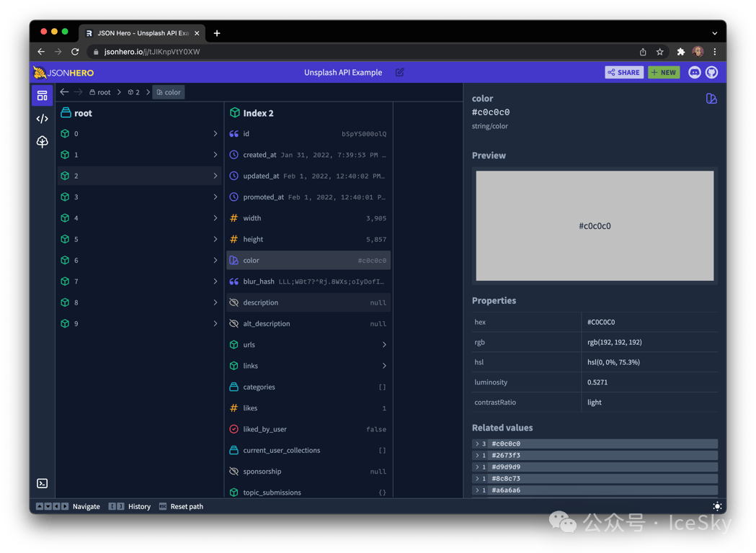
Task: Expand the #c0c0c0 related value row
Action: pyautogui.click(x=477, y=444)
